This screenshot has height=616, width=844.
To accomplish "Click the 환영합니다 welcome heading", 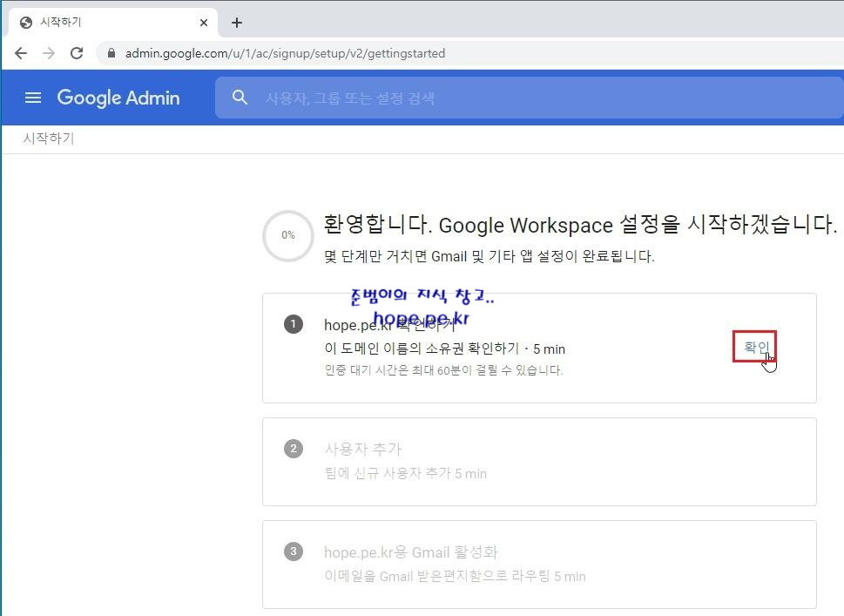I will (580, 224).
